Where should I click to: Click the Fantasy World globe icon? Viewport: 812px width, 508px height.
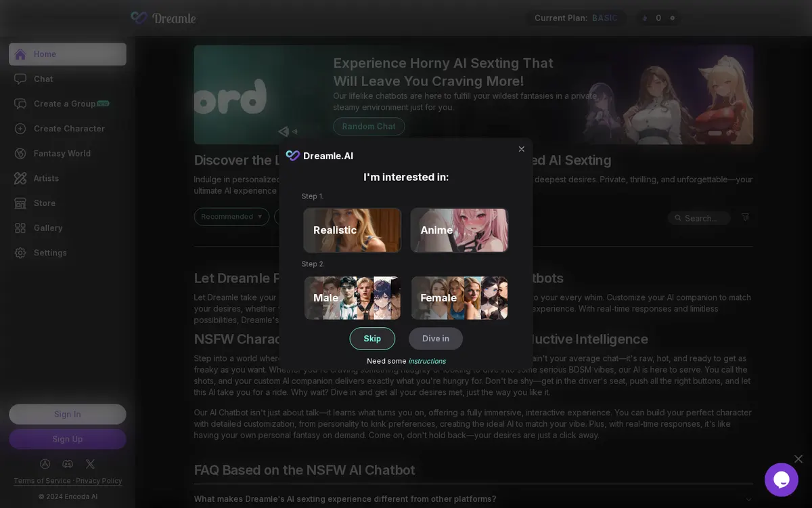(x=20, y=153)
